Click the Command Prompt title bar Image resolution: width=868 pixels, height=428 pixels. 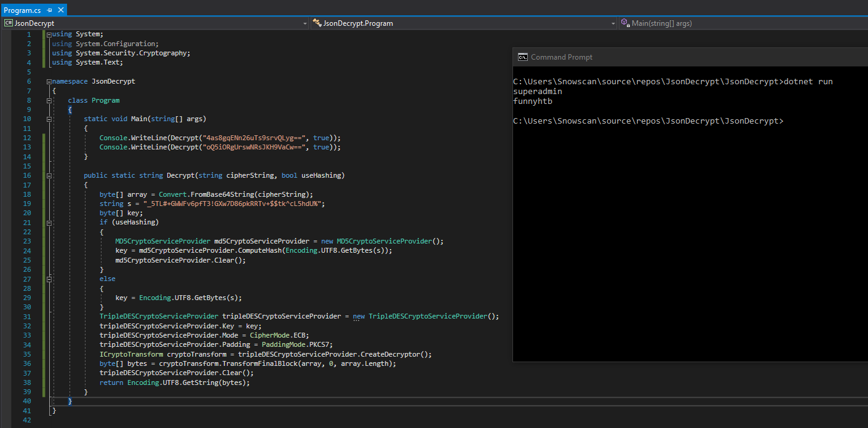pyautogui.click(x=677, y=57)
